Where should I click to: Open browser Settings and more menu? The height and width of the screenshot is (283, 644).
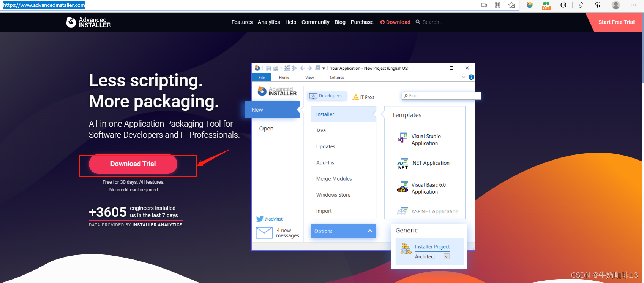633,5
